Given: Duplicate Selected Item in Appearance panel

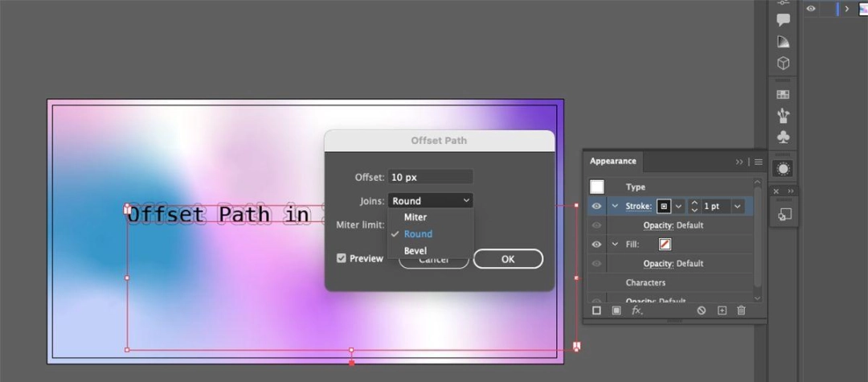Looking at the screenshot, I should tap(722, 310).
